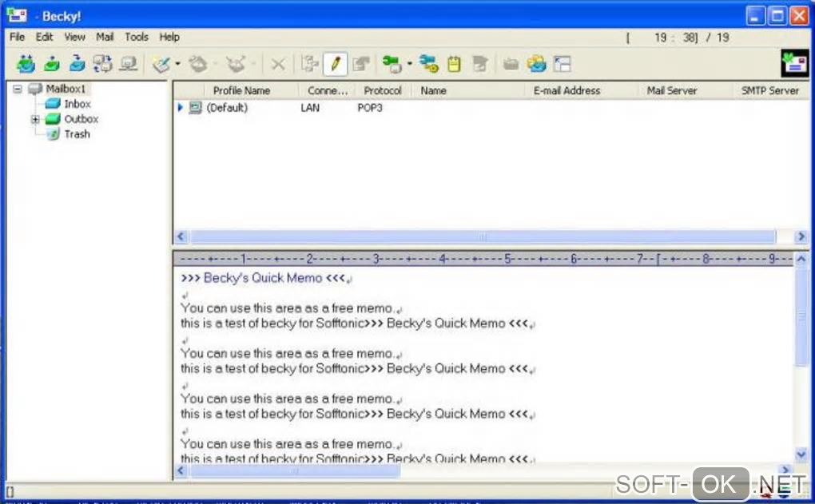
Task: Open the Help menu
Action: 169,37
